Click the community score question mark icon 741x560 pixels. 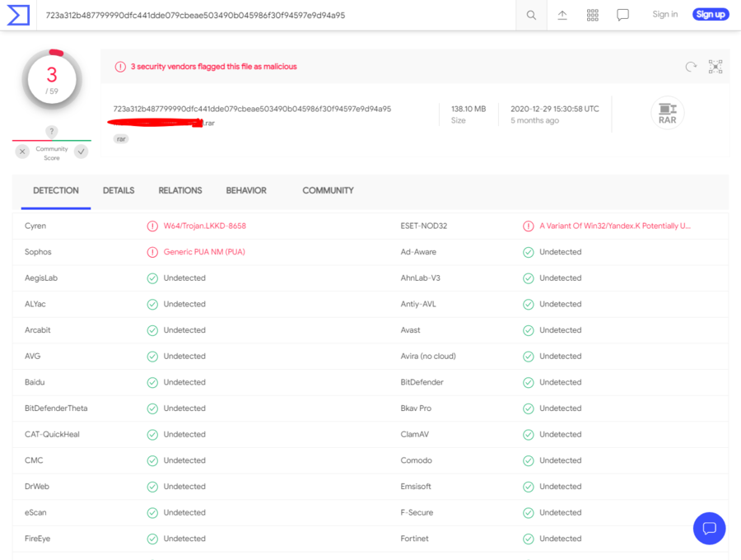52,132
